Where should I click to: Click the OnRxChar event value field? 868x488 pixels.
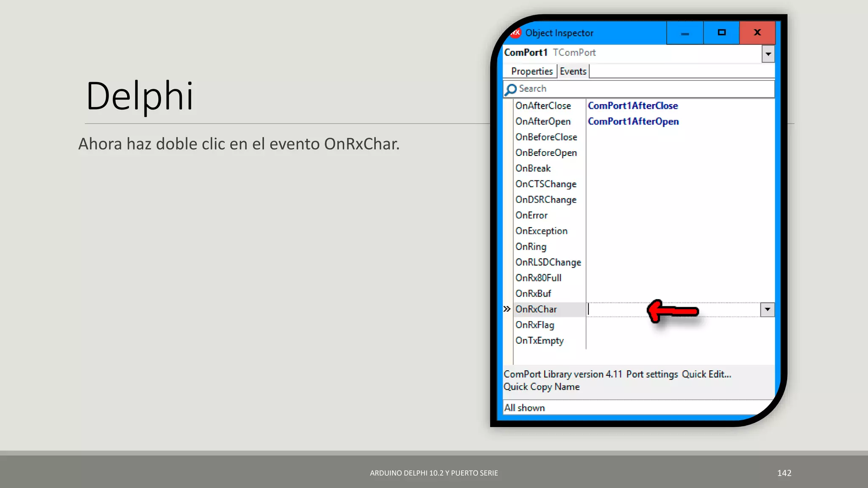click(x=673, y=310)
